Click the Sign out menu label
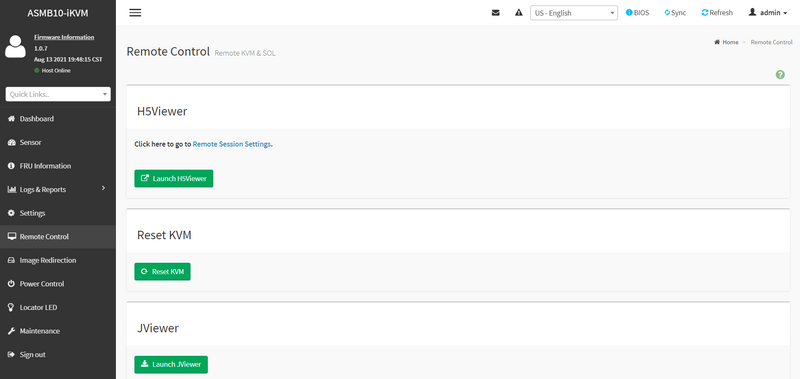 (32, 355)
